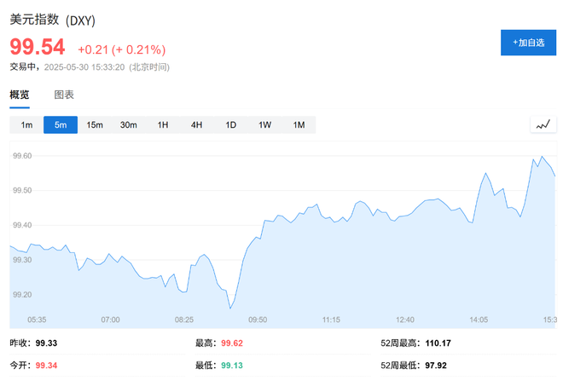Click the 99.40 y-axis label
The height and width of the screenshot is (392, 563).
[x=22, y=225]
